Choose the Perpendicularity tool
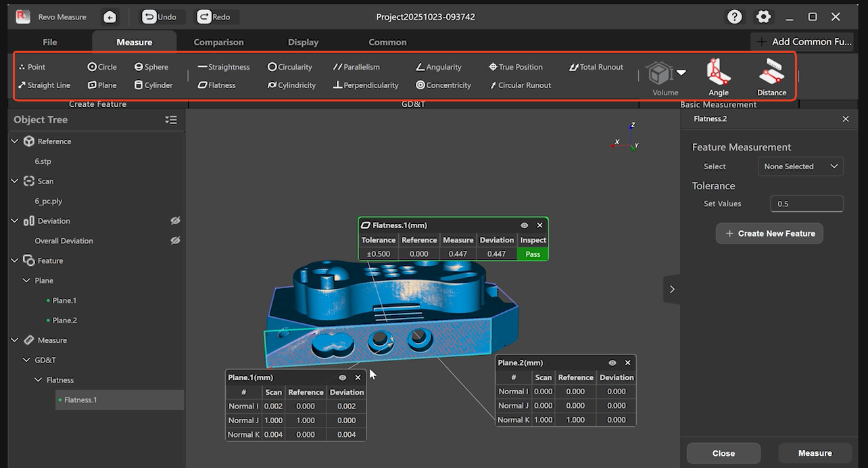This screenshot has height=468, width=868. coord(366,85)
